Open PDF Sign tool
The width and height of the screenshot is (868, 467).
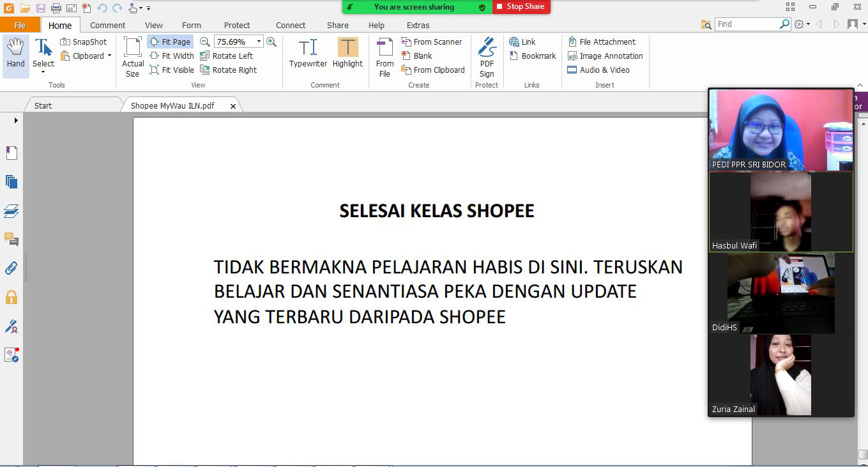coord(487,57)
